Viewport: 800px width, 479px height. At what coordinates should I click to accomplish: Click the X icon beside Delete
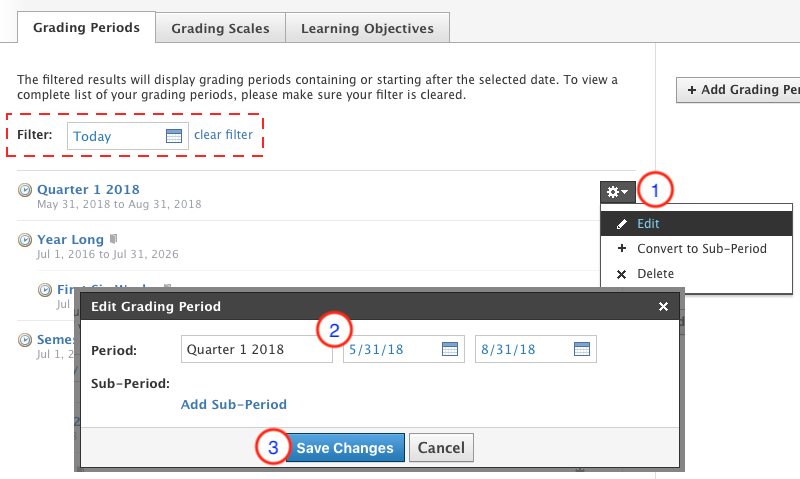pyautogui.click(x=621, y=274)
